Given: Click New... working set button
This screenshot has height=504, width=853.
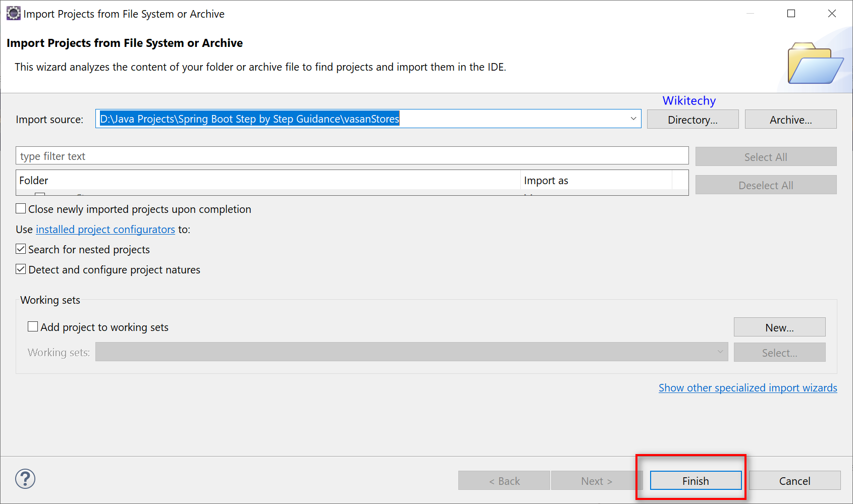Looking at the screenshot, I should pyautogui.click(x=779, y=327).
